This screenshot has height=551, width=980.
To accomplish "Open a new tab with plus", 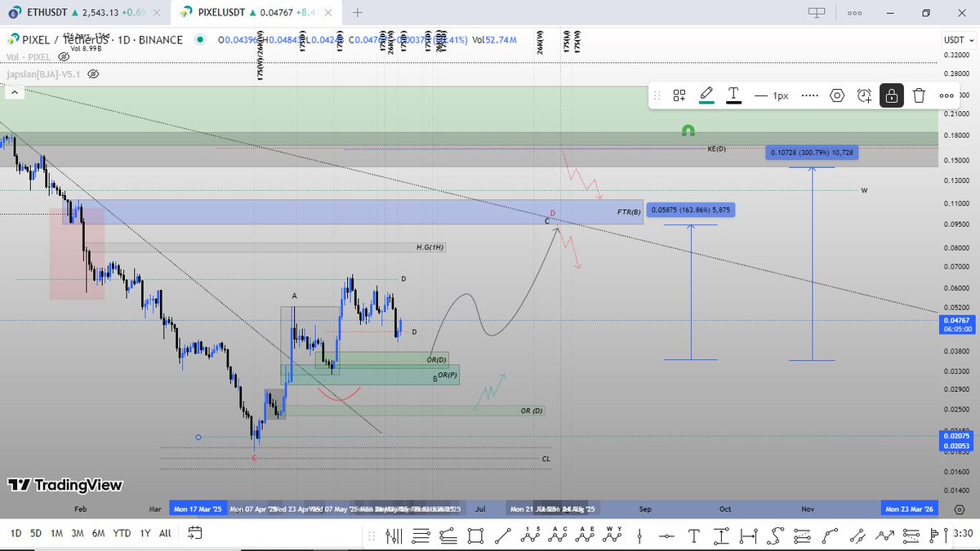I will pyautogui.click(x=359, y=13).
